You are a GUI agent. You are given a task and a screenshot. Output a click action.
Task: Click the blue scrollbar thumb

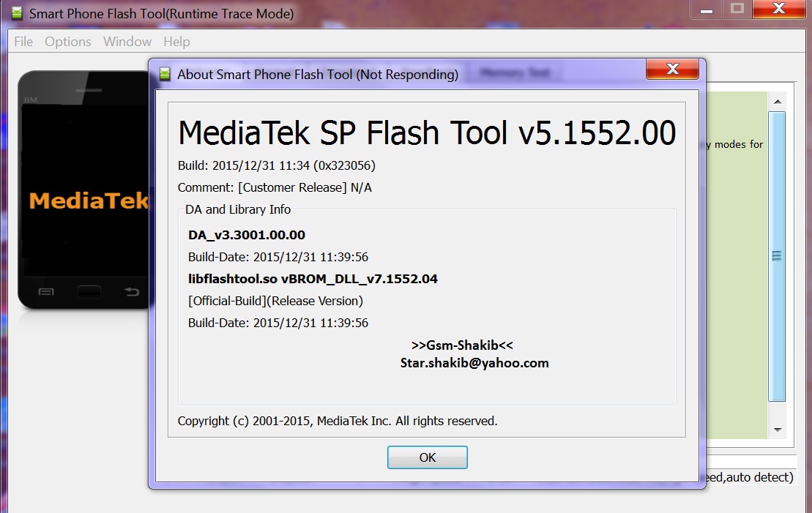tap(777, 255)
